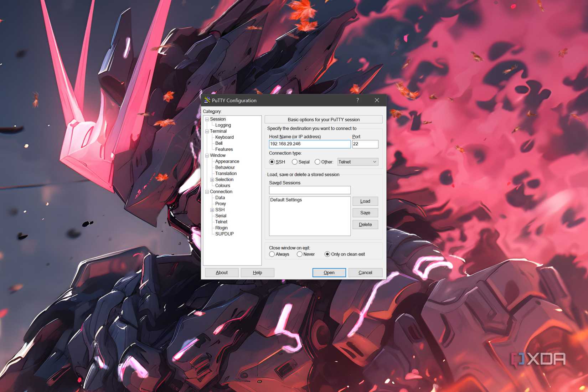Set close window on exit to Always
The image size is (588, 392).
point(272,254)
